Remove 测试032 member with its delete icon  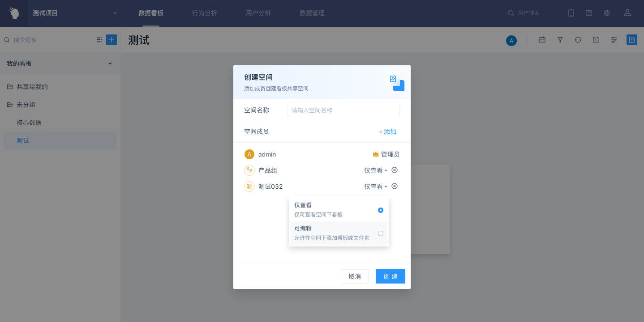click(395, 186)
